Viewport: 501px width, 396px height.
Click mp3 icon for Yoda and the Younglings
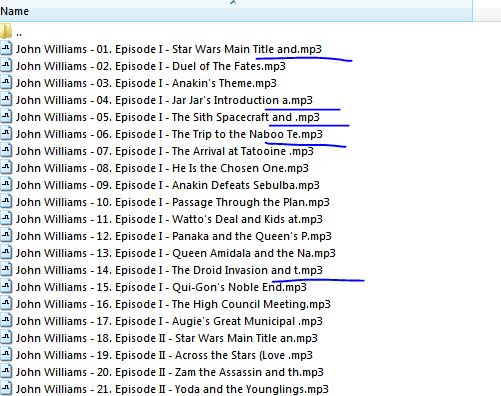tap(6, 388)
